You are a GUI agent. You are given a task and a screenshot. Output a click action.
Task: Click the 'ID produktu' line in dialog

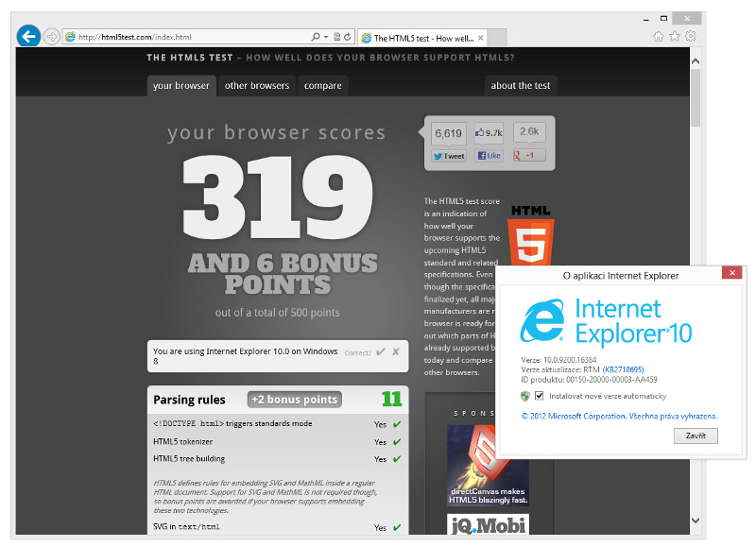(x=589, y=380)
